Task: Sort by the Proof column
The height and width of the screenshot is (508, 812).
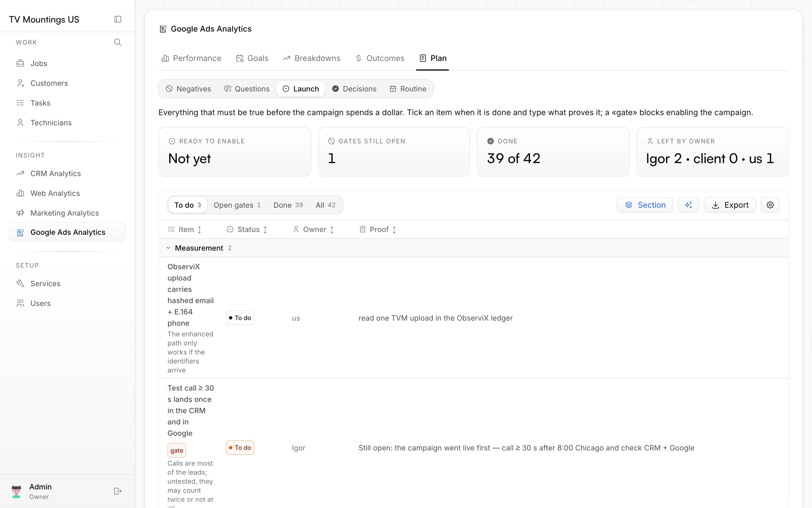Action: click(x=378, y=229)
